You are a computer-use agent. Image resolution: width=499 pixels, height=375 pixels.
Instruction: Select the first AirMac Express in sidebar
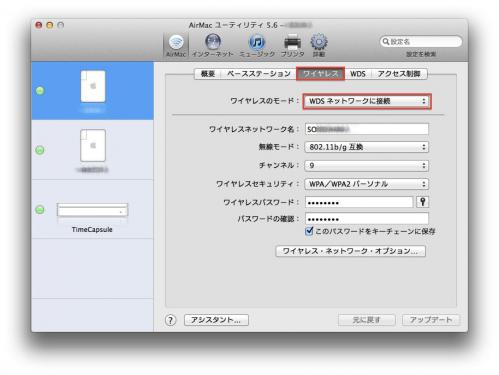93,90
